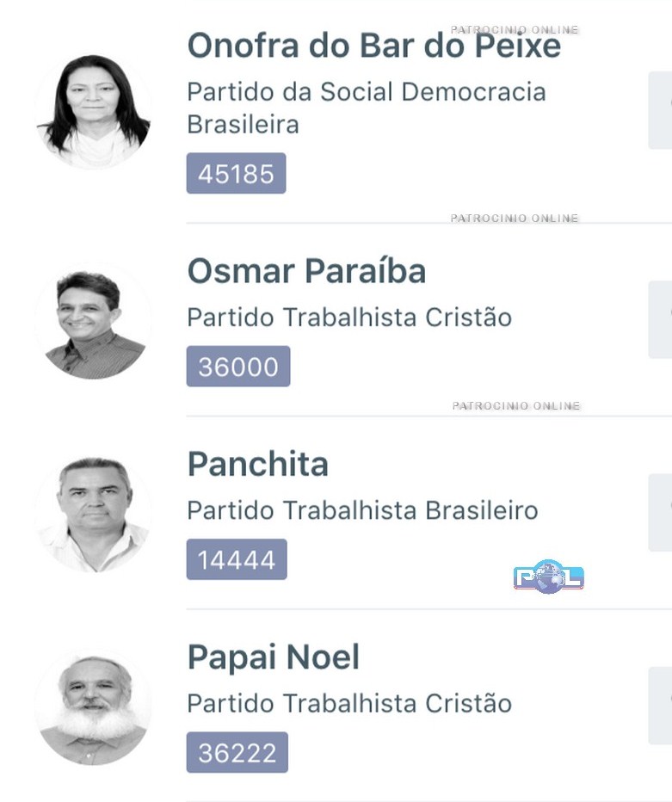Select the Partido Trabalhista Brasileiro label
This screenshot has height=802, width=672.
point(362,510)
